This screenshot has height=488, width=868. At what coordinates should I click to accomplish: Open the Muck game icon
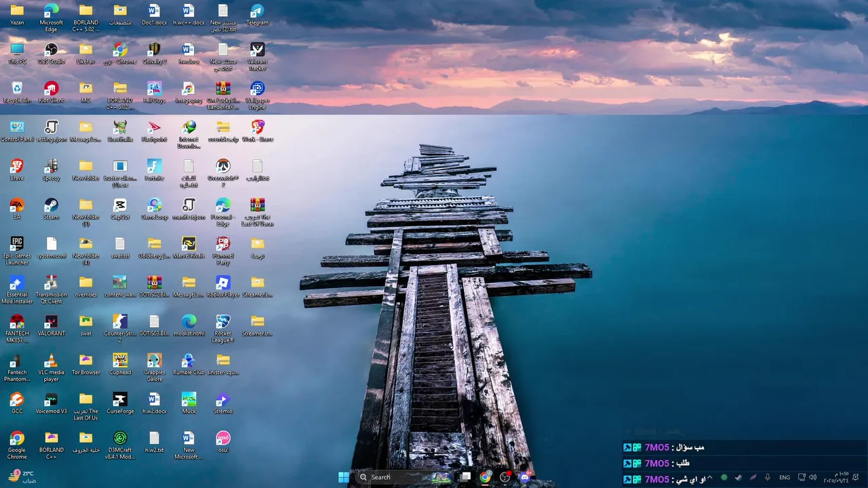point(189,403)
